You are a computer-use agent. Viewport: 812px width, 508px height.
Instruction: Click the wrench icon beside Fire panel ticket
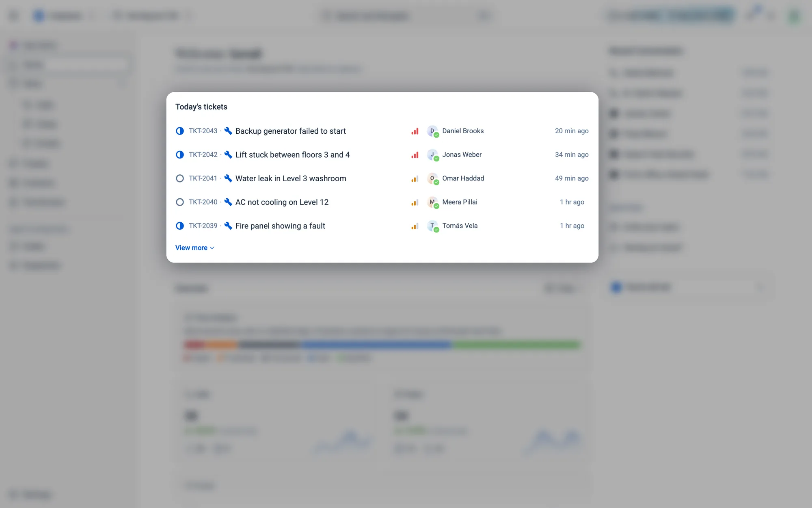(228, 226)
